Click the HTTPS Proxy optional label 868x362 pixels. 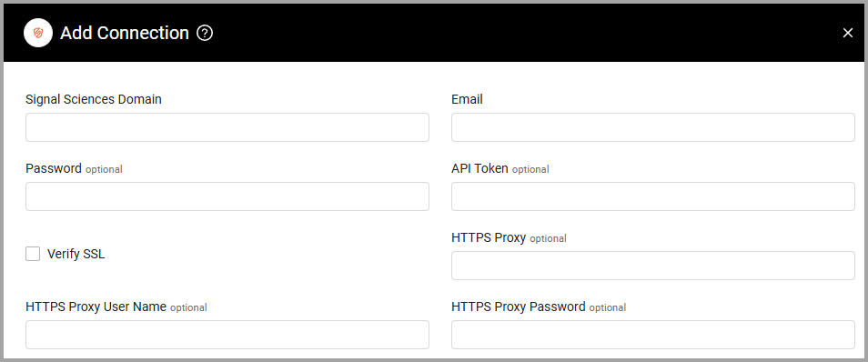[509, 238]
